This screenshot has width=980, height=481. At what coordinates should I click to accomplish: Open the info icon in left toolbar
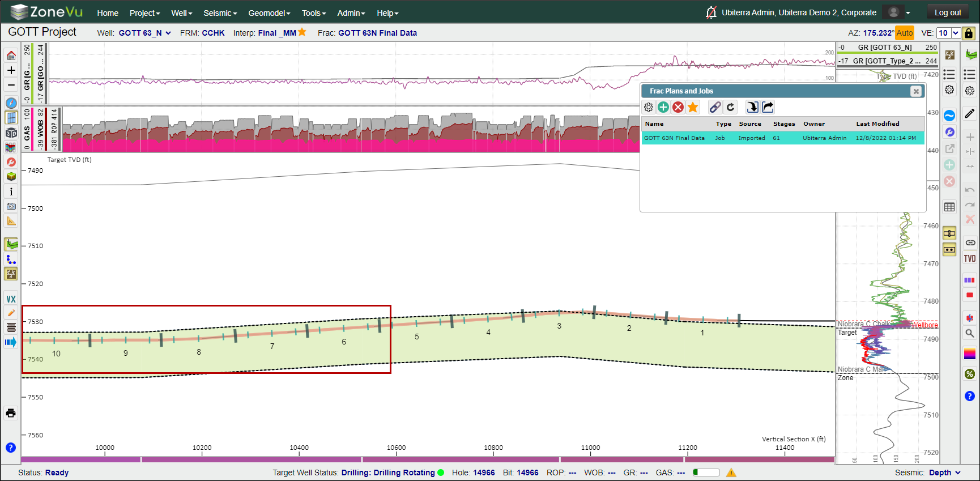tap(11, 191)
